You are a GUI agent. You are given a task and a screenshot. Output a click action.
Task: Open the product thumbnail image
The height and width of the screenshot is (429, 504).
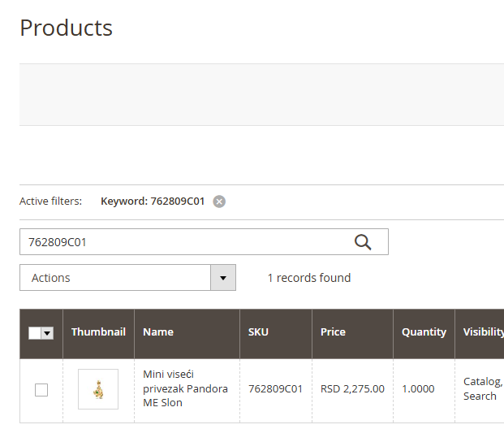(x=98, y=389)
